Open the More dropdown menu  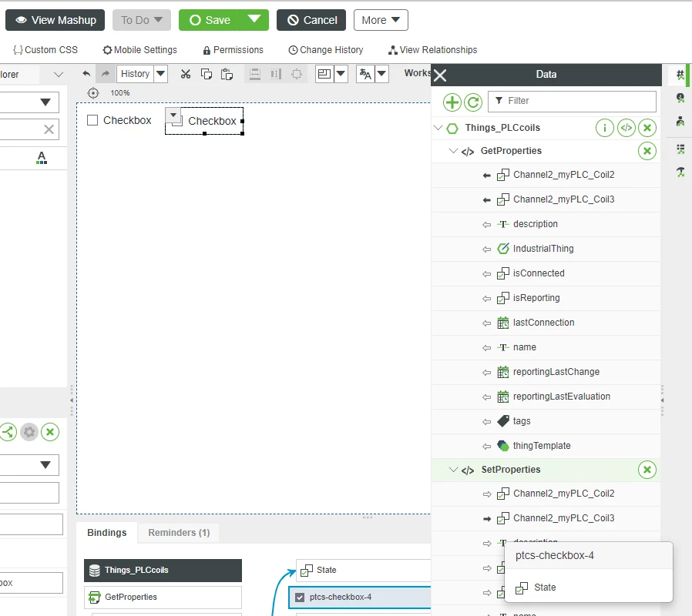coord(381,20)
